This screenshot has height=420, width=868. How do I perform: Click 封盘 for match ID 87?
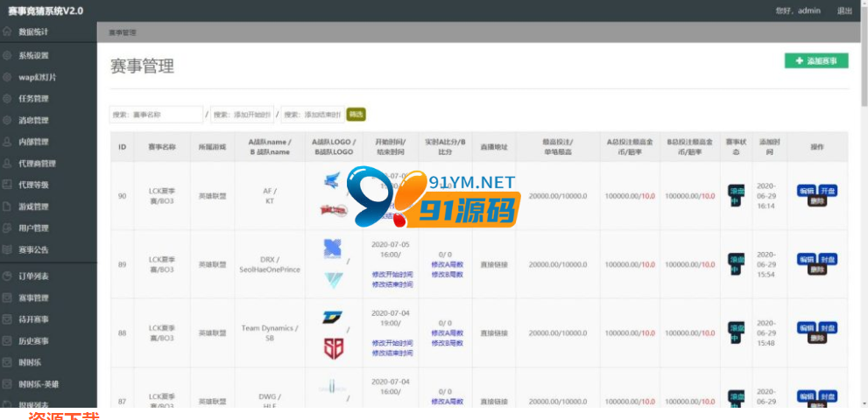[828, 396]
